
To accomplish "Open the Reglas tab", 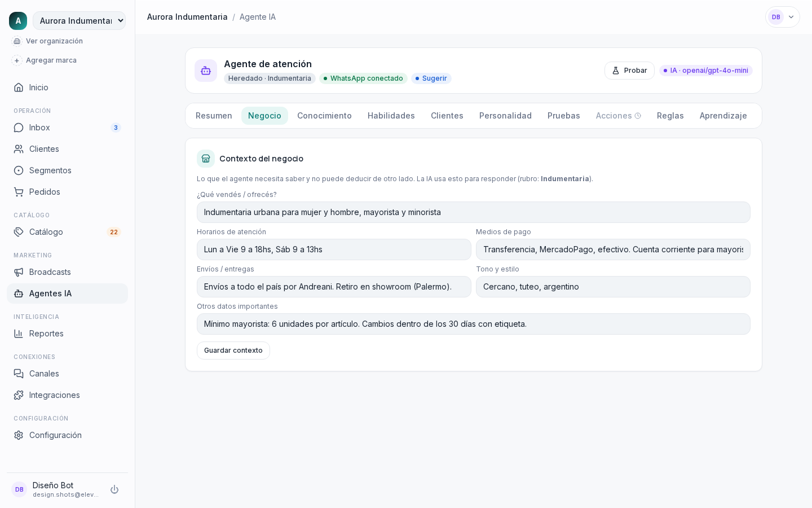I will pos(670,116).
